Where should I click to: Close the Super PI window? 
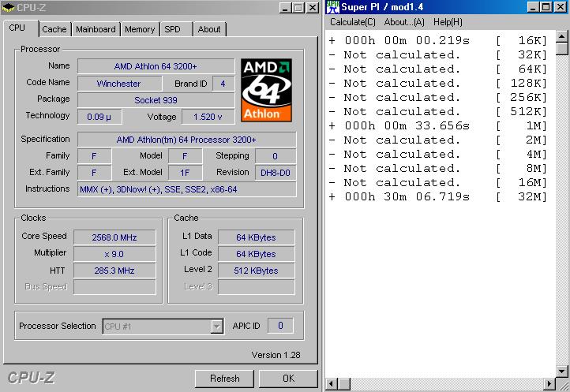click(x=561, y=7)
